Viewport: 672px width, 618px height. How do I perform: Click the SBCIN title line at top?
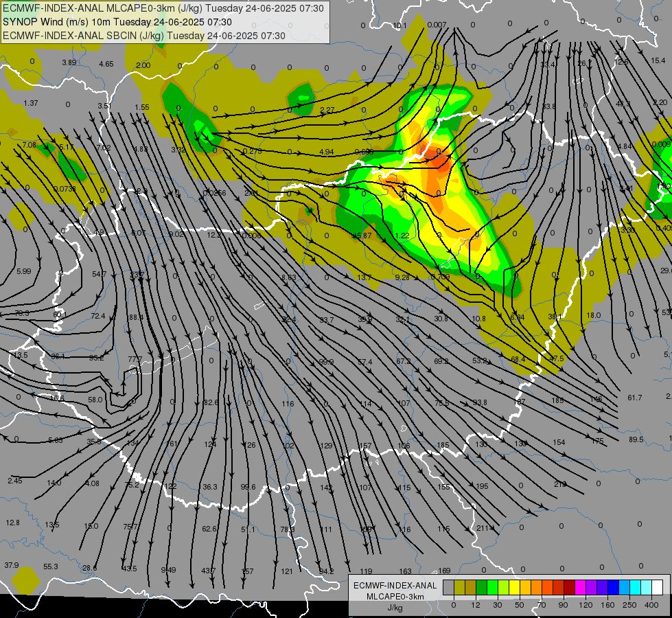[144, 36]
